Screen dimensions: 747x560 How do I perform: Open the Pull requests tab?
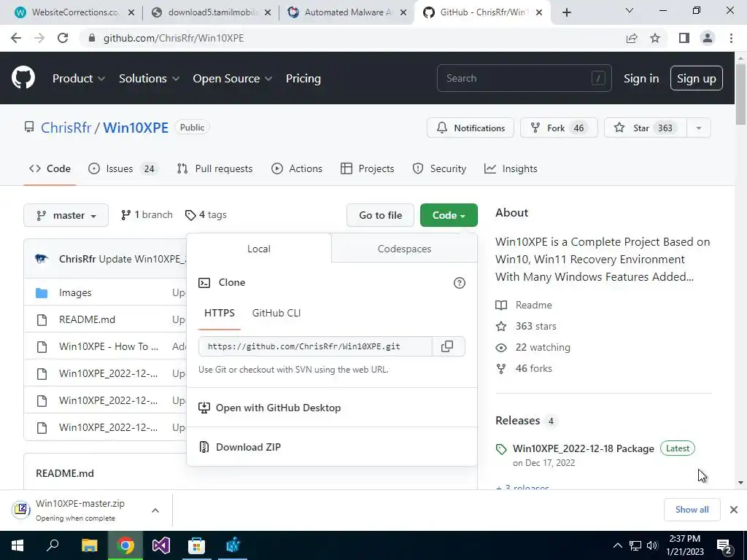pos(215,168)
